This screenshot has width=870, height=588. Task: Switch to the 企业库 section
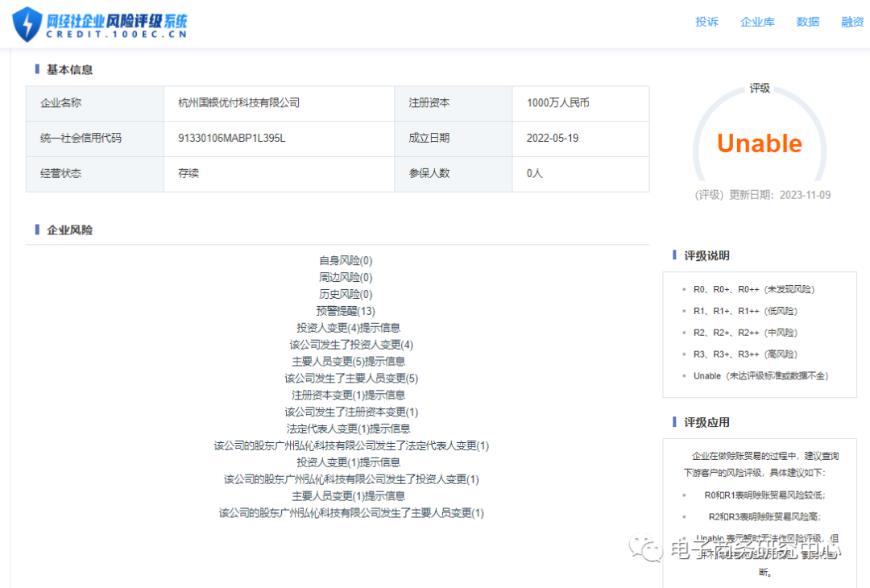tap(757, 23)
